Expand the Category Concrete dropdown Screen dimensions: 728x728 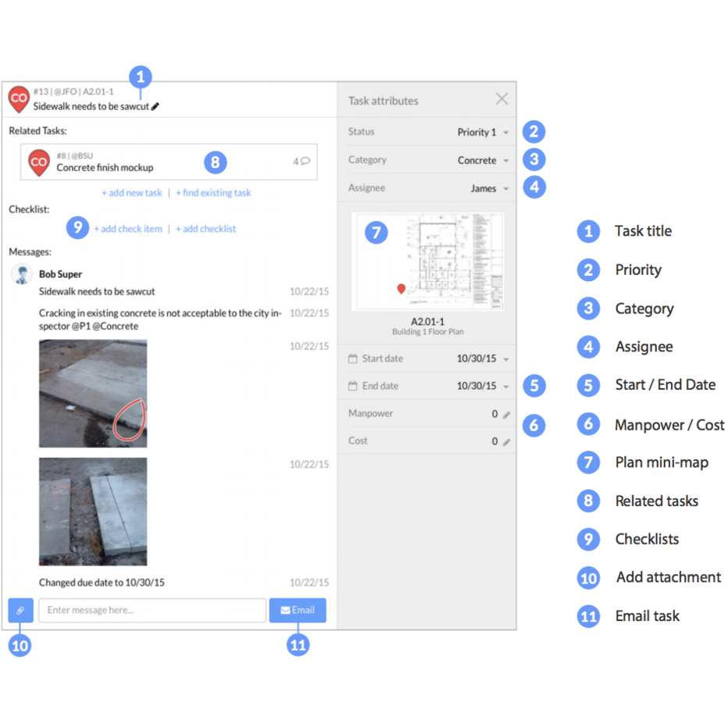tap(483, 161)
